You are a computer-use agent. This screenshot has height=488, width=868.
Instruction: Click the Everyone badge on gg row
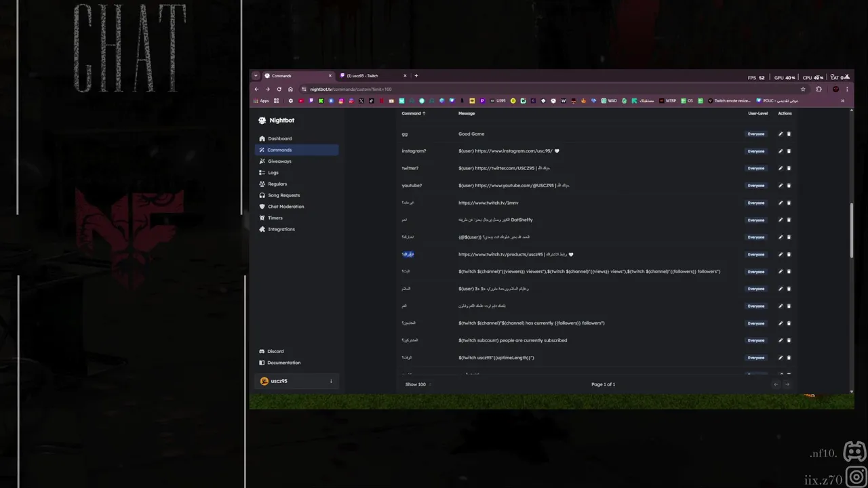tap(756, 134)
